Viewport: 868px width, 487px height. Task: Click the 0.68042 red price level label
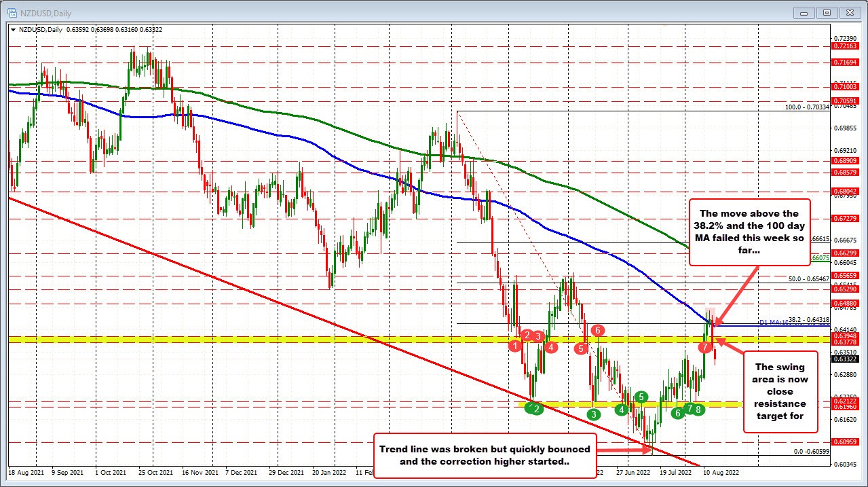844,192
